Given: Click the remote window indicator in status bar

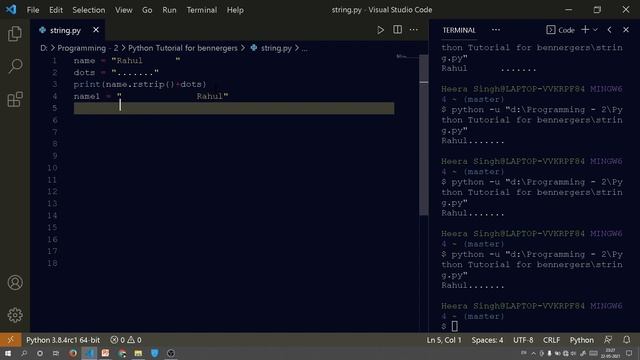Looking at the screenshot, I should [11, 340].
